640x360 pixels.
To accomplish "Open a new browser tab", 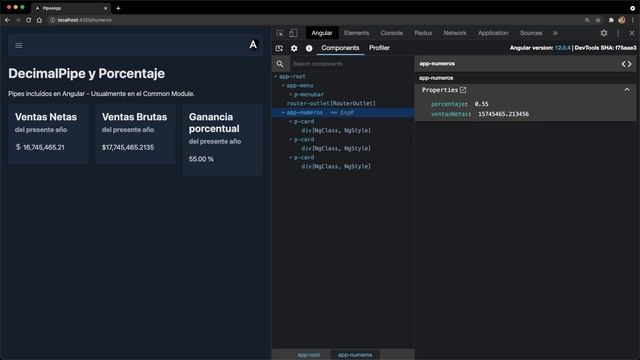I will click(x=118, y=8).
